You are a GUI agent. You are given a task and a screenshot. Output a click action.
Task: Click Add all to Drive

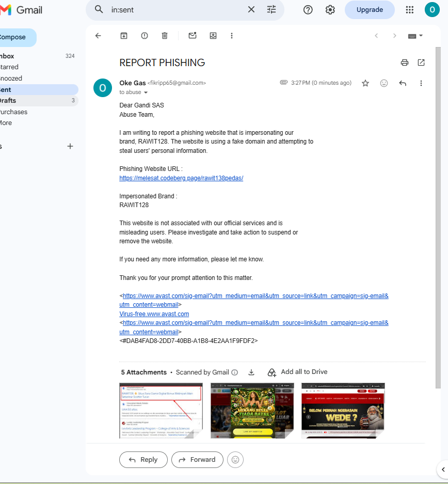(x=297, y=372)
